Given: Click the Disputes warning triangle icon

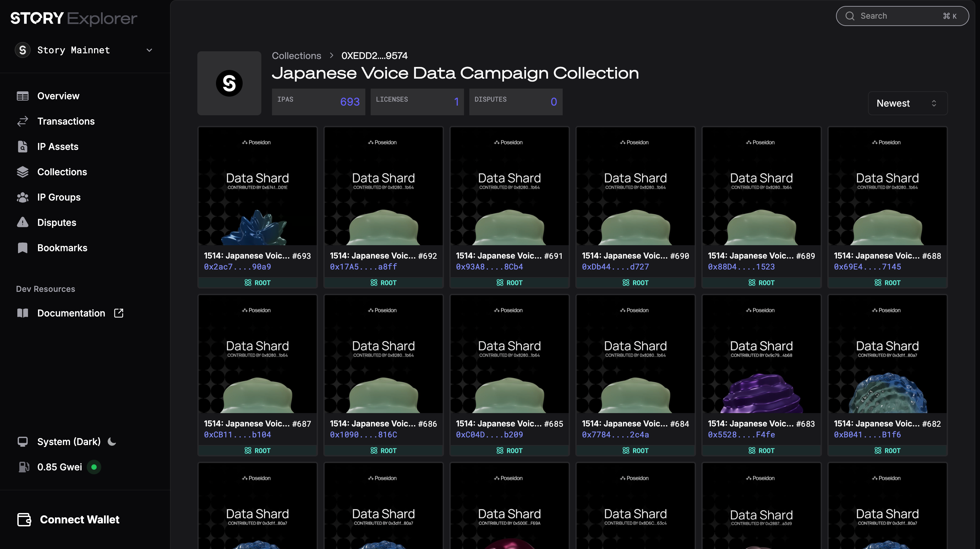Looking at the screenshot, I should coord(22,223).
